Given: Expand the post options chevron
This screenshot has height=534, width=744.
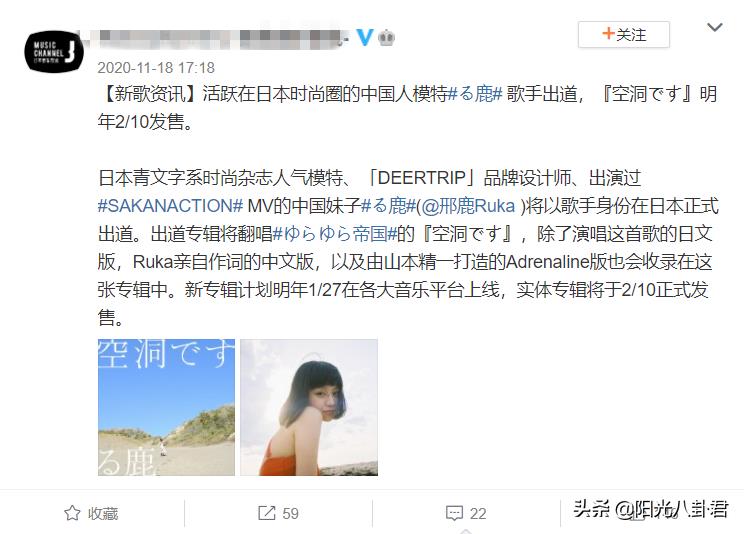Looking at the screenshot, I should [715, 27].
